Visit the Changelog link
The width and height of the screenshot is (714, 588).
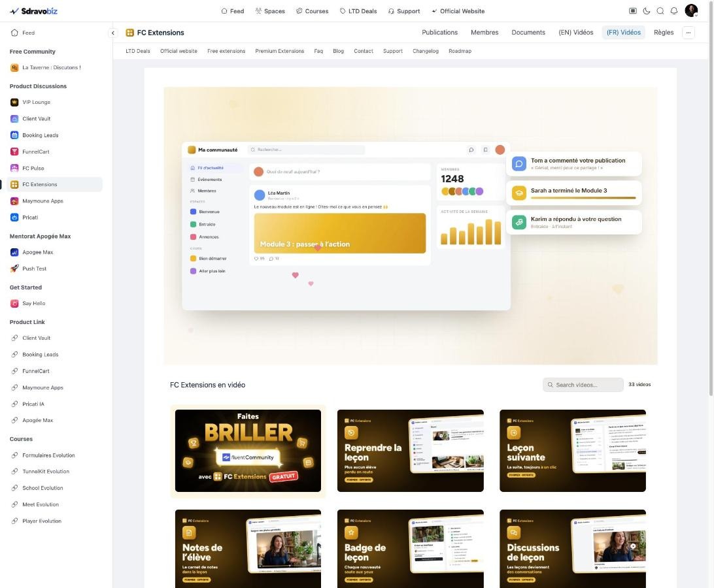(x=426, y=51)
